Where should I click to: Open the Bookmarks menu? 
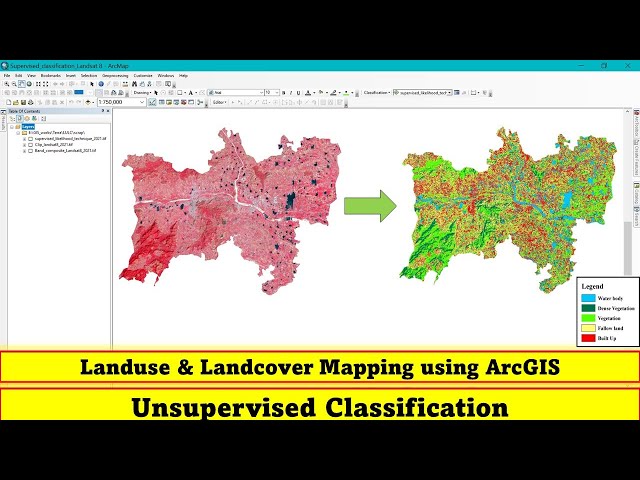point(51,76)
